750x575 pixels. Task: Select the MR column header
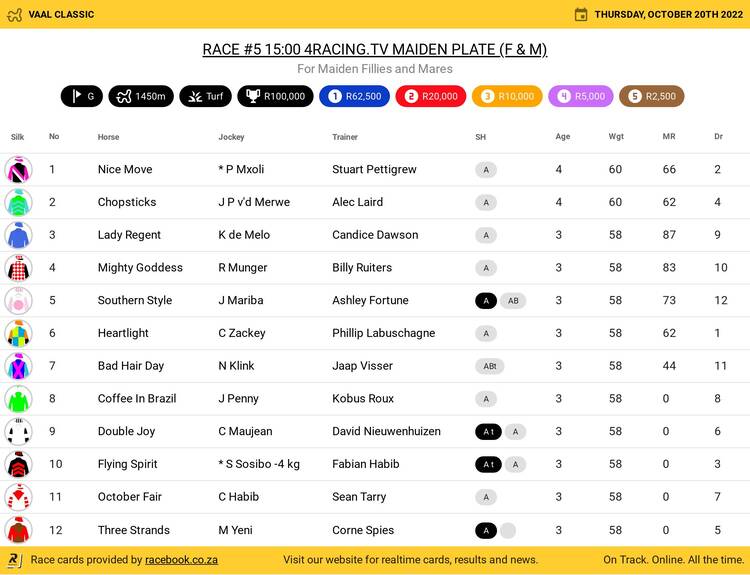click(x=668, y=137)
